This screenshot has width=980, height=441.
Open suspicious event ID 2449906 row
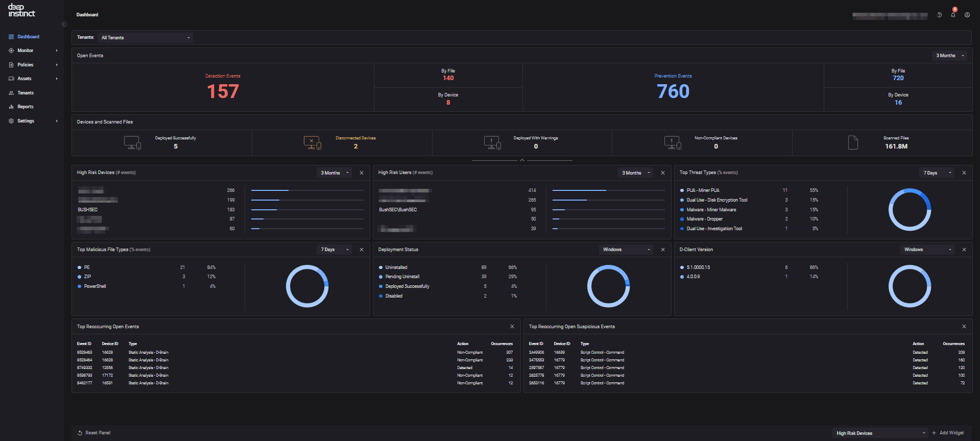(747, 353)
